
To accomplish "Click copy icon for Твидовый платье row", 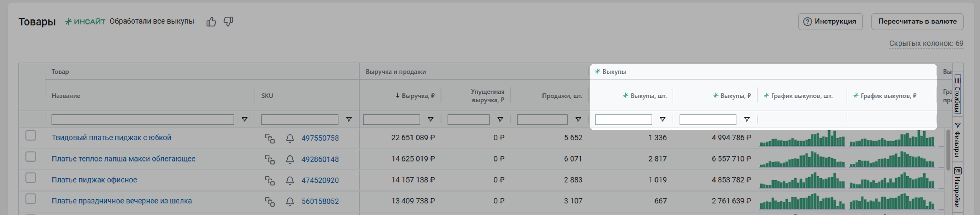I will pos(270,139).
